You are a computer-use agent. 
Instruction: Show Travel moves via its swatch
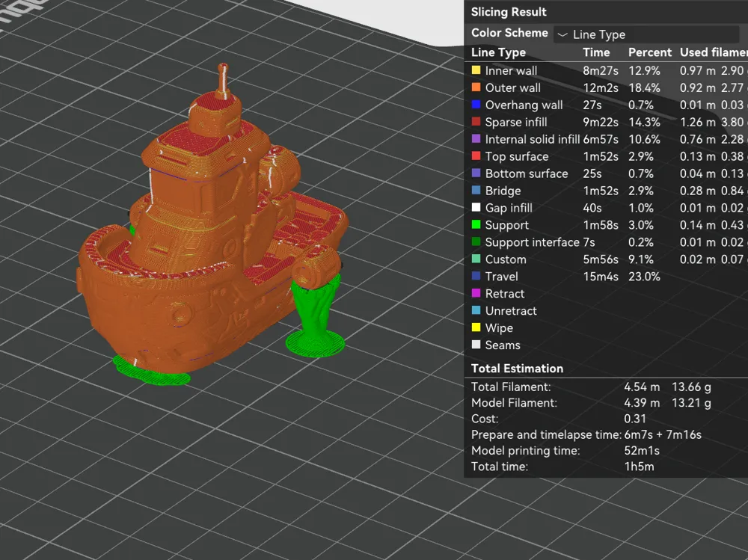click(476, 276)
